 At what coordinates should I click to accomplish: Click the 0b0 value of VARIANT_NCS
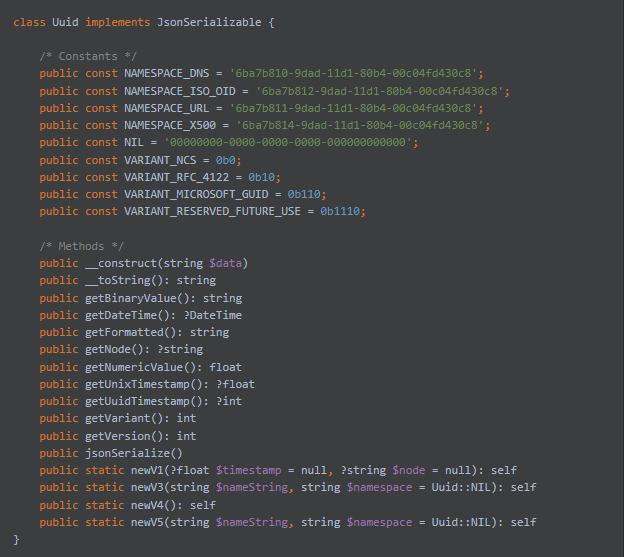point(225,160)
